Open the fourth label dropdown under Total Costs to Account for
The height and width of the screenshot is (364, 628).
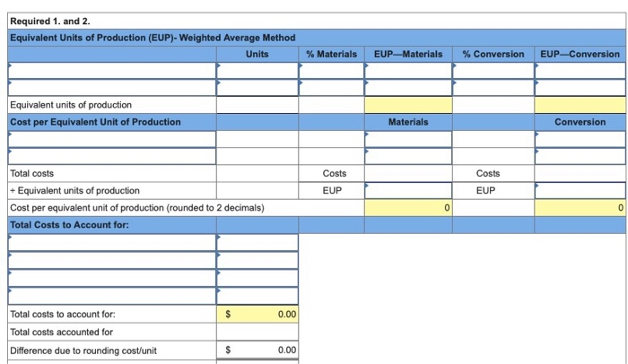tap(112, 296)
